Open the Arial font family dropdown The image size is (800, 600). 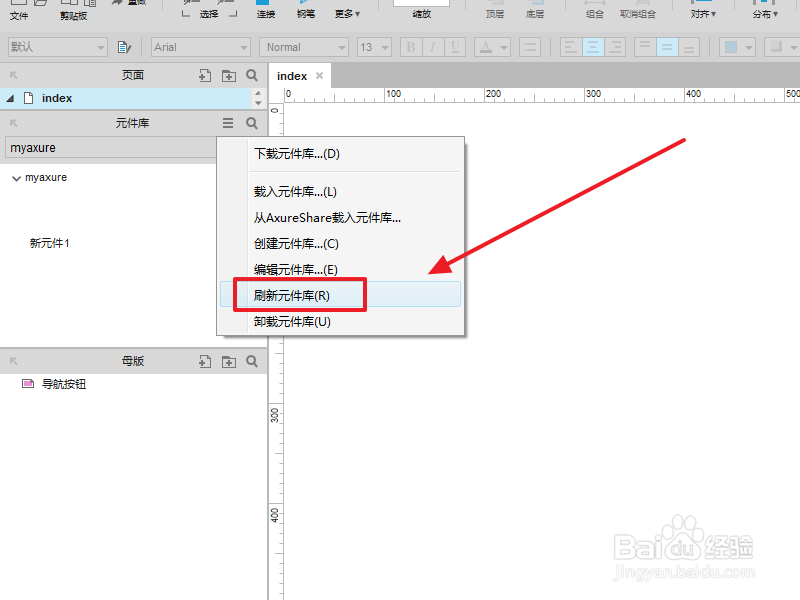(x=201, y=47)
